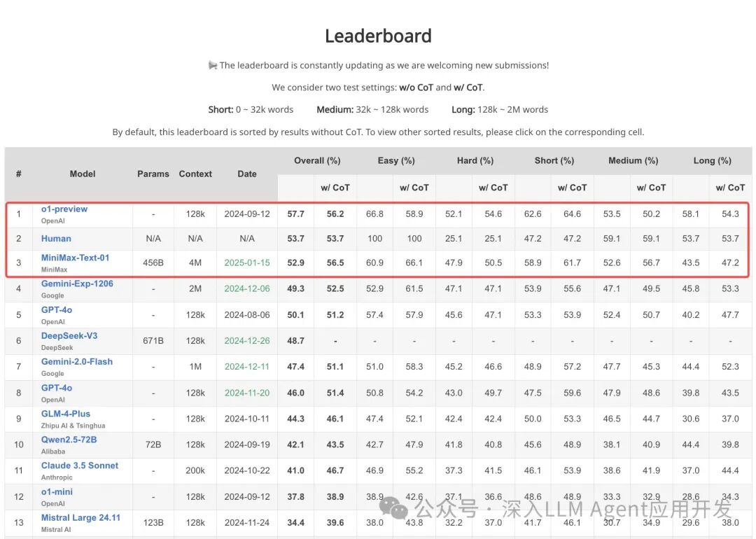Screen dimensions: 756x539
Task: Sort by the Short (%) header cell
Action: pyautogui.click(x=554, y=160)
